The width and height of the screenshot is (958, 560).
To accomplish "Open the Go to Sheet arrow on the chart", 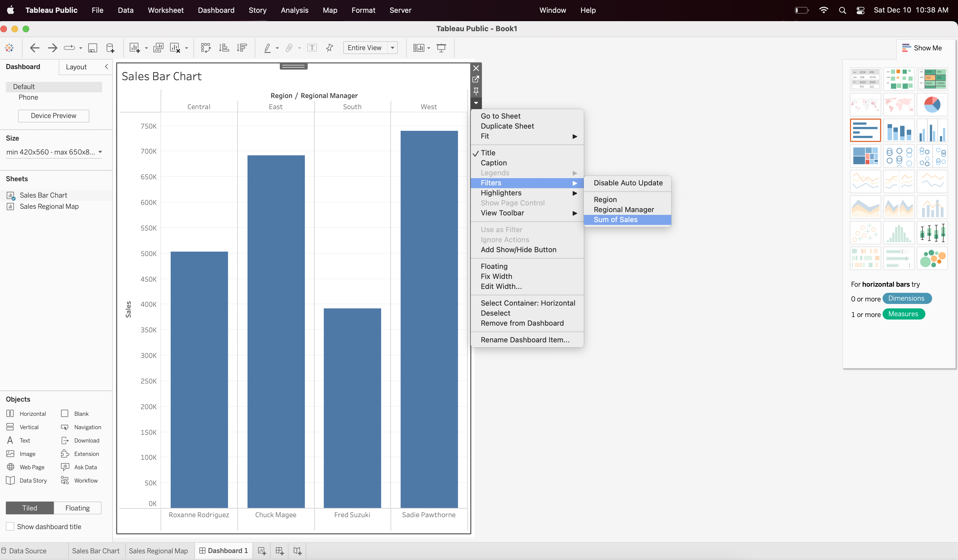I will [x=476, y=79].
